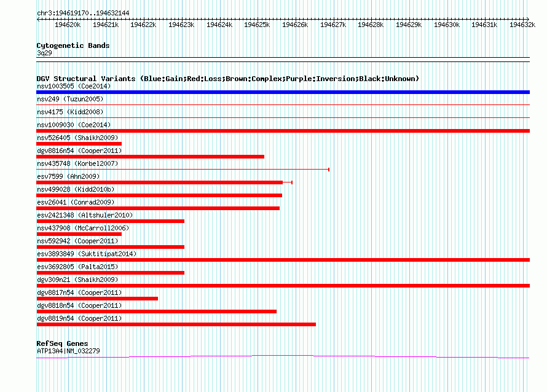
Task: Open the esv2421348 (Altshuler2010) label
Action: tap(85, 215)
